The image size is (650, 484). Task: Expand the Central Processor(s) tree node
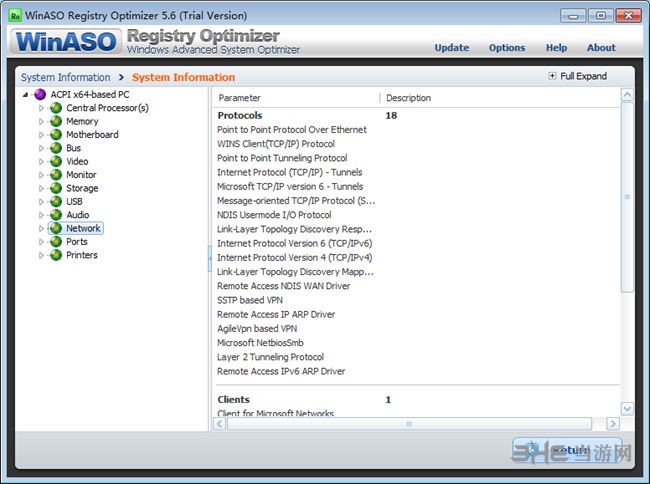[x=41, y=108]
